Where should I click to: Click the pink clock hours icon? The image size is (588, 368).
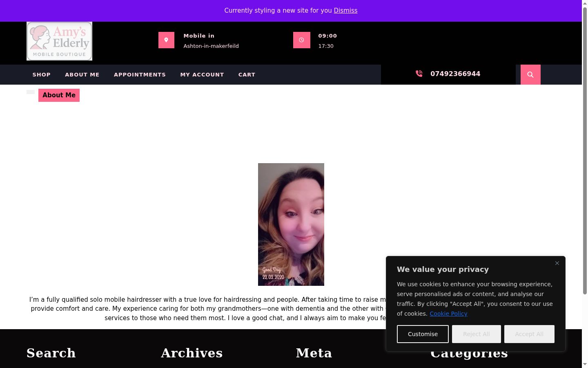click(x=301, y=40)
